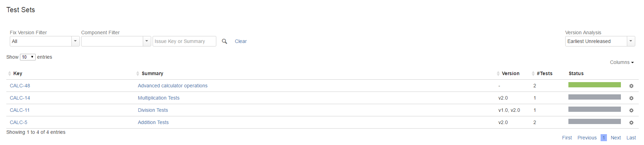
Task: Click the green status bar for CALC-48
Action: pos(594,85)
